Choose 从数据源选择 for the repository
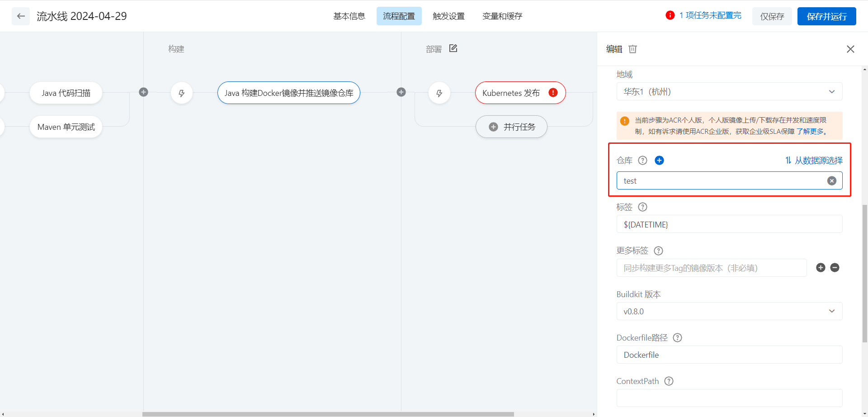 tap(814, 160)
